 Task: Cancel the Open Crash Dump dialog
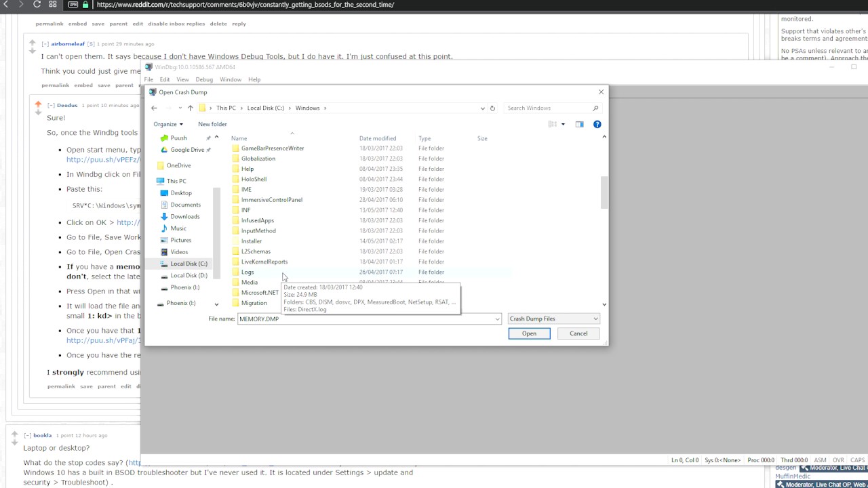(578, 333)
